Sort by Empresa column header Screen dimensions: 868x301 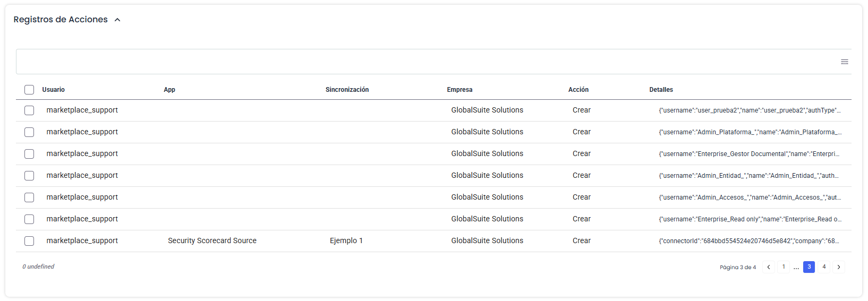[x=459, y=90]
